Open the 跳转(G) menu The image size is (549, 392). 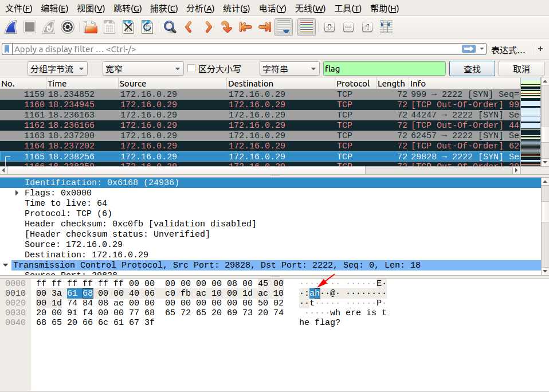(x=127, y=9)
